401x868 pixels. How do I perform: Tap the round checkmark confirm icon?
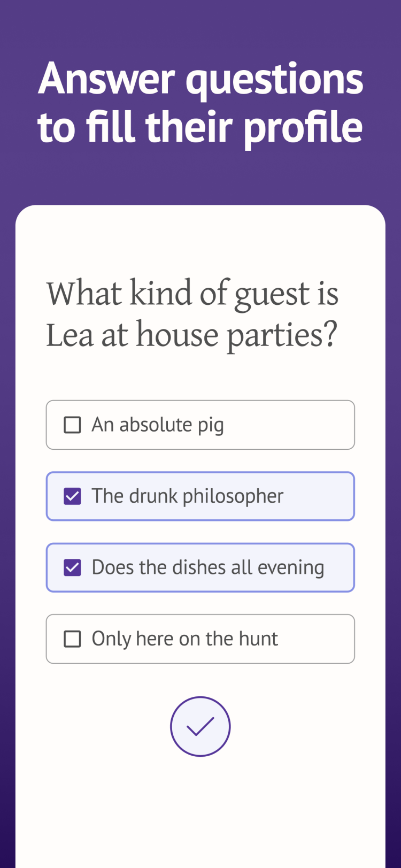click(x=200, y=726)
